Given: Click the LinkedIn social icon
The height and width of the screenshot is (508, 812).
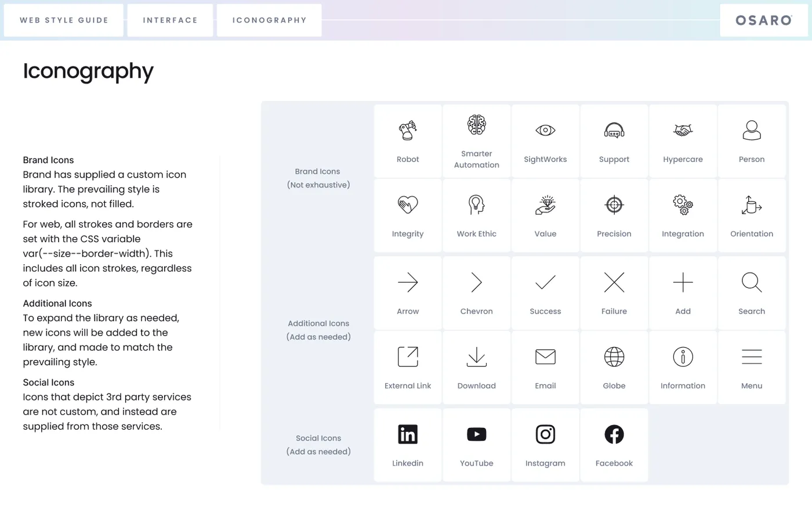Looking at the screenshot, I should pyautogui.click(x=408, y=434).
